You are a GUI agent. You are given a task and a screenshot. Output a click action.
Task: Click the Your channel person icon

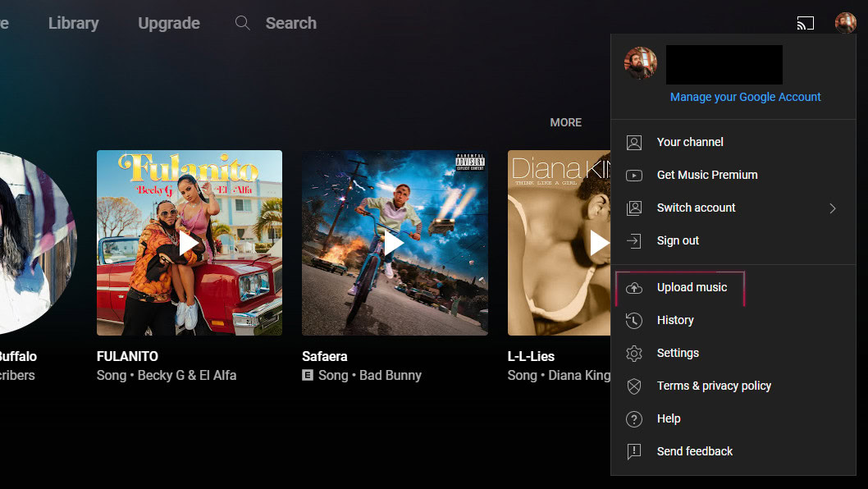pos(634,142)
